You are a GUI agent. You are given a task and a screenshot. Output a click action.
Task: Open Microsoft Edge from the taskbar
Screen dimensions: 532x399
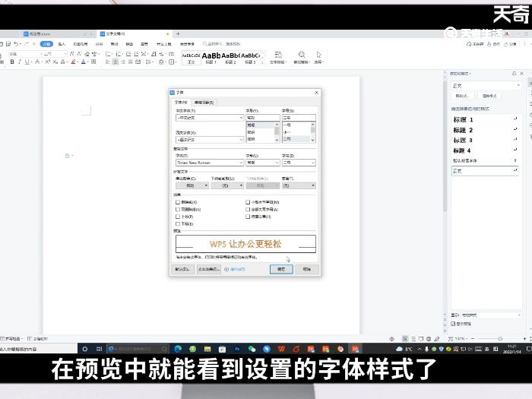click(x=178, y=349)
